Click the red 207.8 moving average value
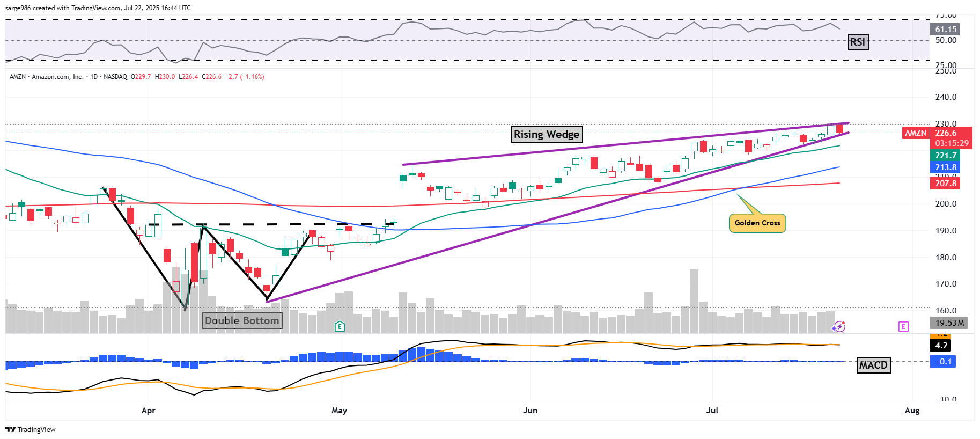The width and height of the screenshot is (980, 439). pos(946,183)
